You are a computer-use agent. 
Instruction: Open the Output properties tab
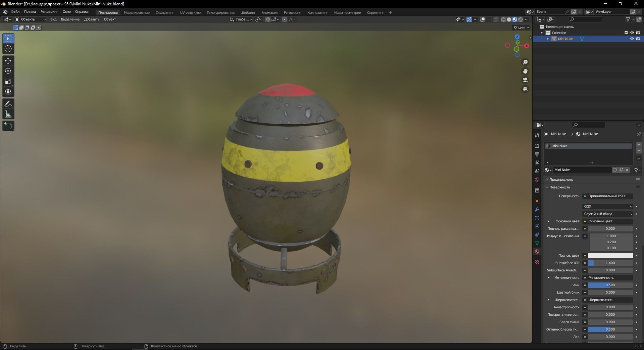pyautogui.click(x=537, y=154)
